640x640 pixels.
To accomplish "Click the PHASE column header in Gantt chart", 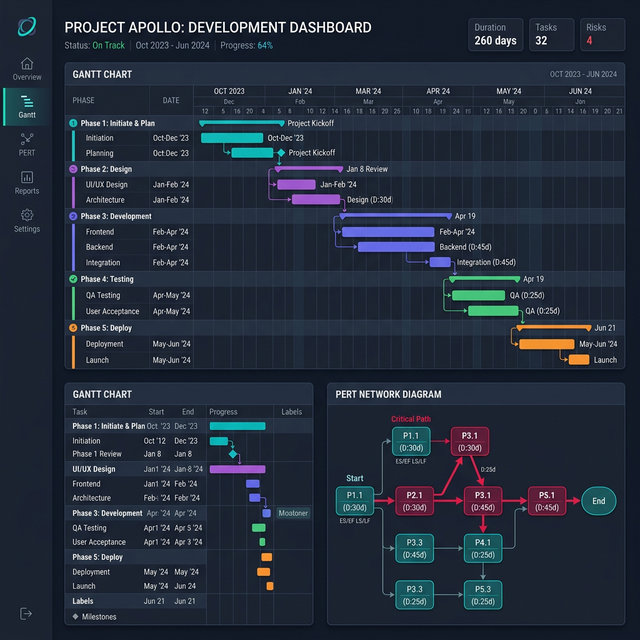I will (84, 100).
